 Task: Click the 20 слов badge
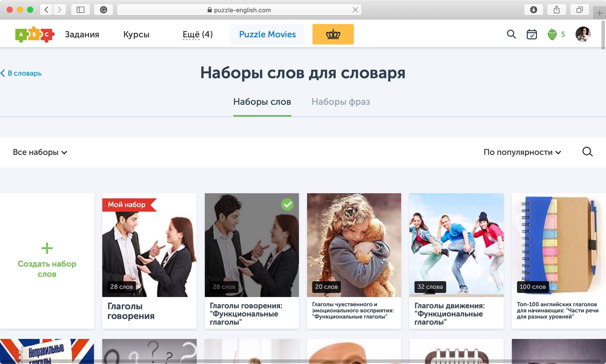pyautogui.click(x=326, y=287)
